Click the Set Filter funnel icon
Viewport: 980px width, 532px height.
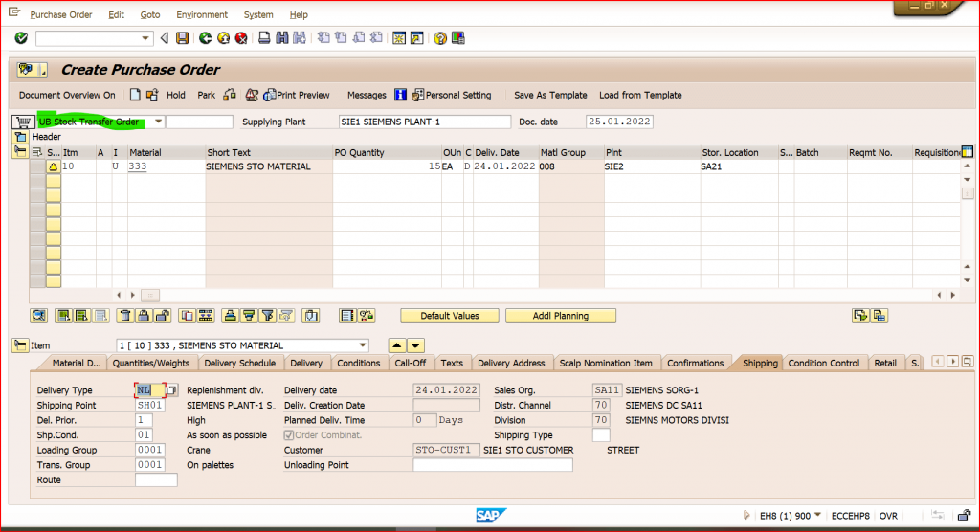coord(268,316)
